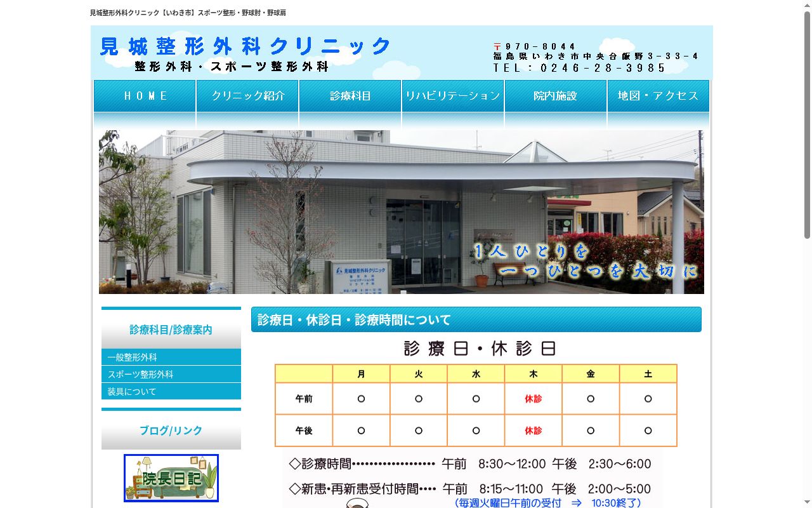Image resolution: width=812 pixels, height=508 pixels.
Task: Click the 土 column header in schedule
Action: (x=648, y=374)
